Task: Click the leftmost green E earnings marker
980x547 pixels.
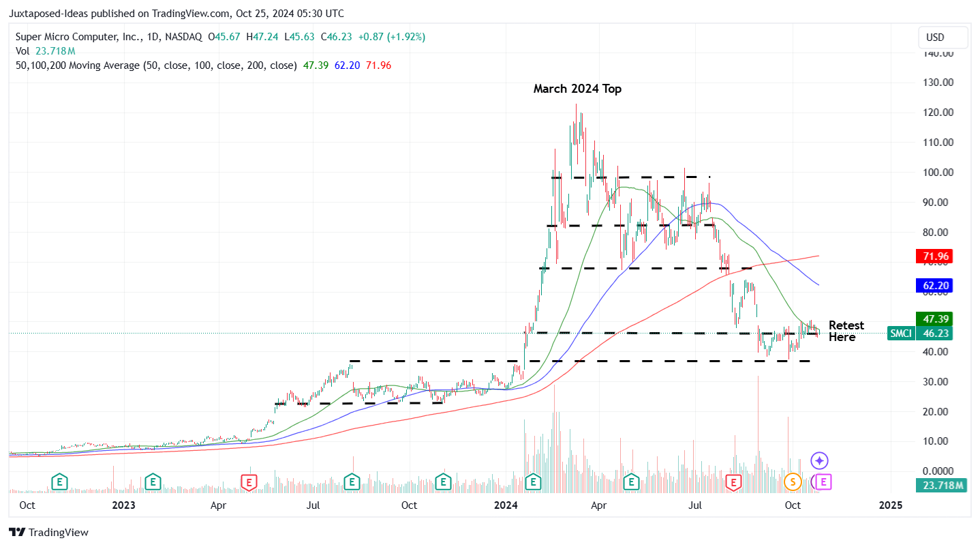Action: [x=59, y=482]
